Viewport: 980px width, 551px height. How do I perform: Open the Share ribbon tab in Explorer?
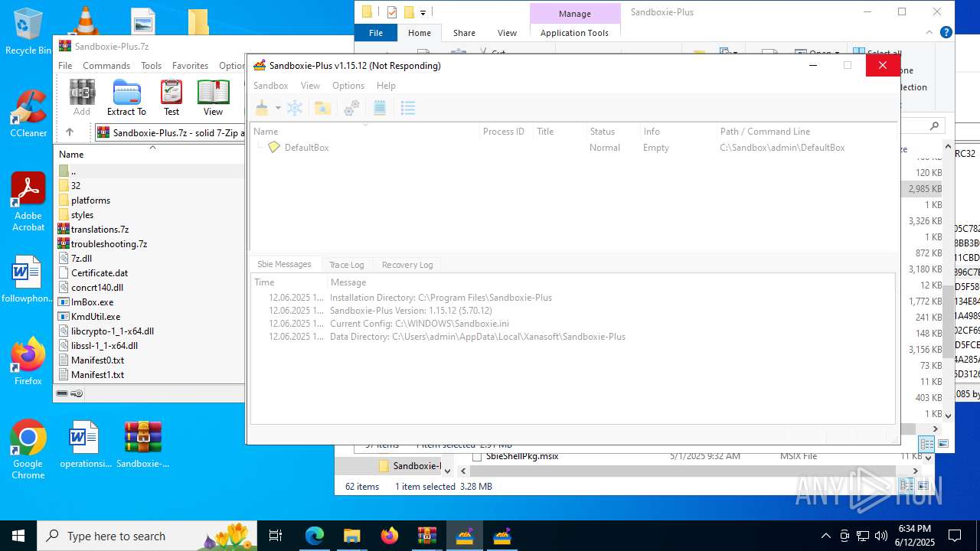464,33
